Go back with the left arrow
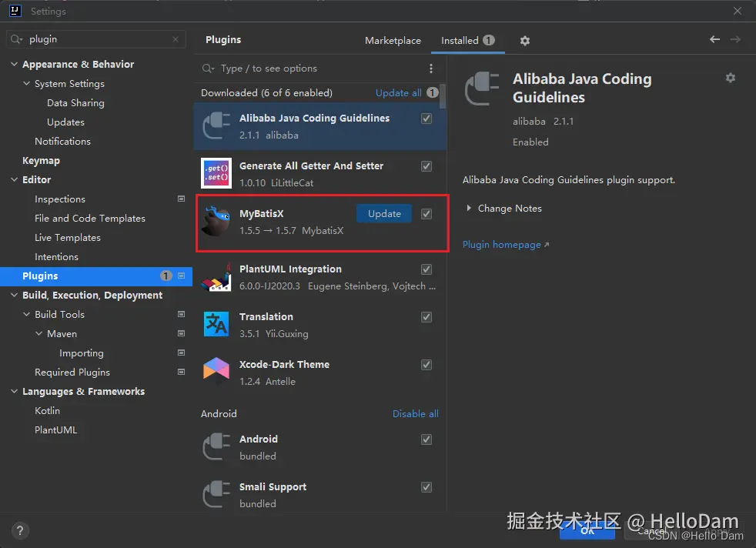This screenshot has width=756, height=548. coord(714,39)
